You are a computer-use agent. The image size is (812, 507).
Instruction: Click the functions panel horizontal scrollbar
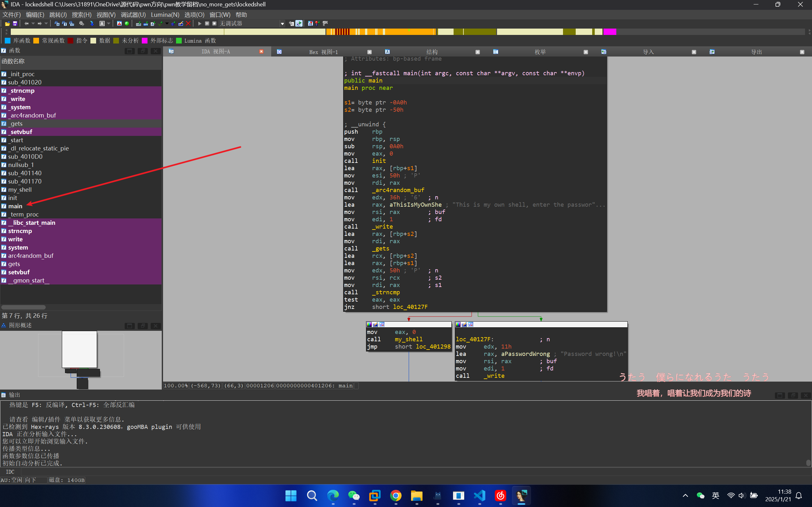(23, 307)
